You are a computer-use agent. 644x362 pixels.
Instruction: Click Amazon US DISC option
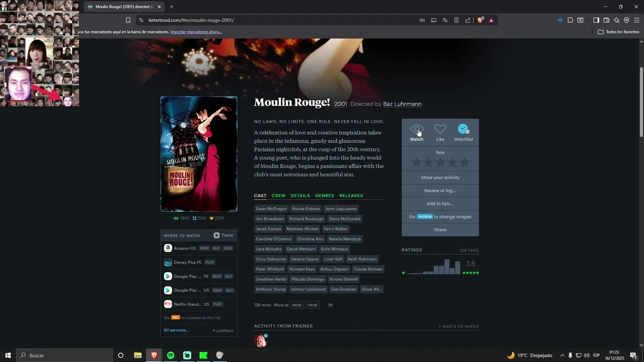click(228, 248)
